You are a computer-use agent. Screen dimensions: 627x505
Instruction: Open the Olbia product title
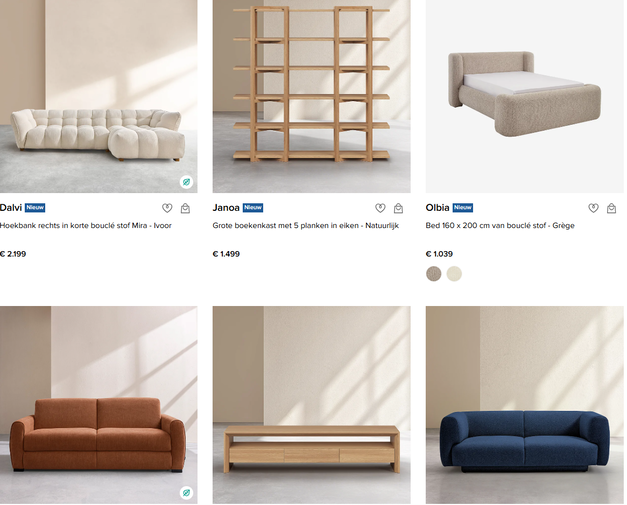437,208
